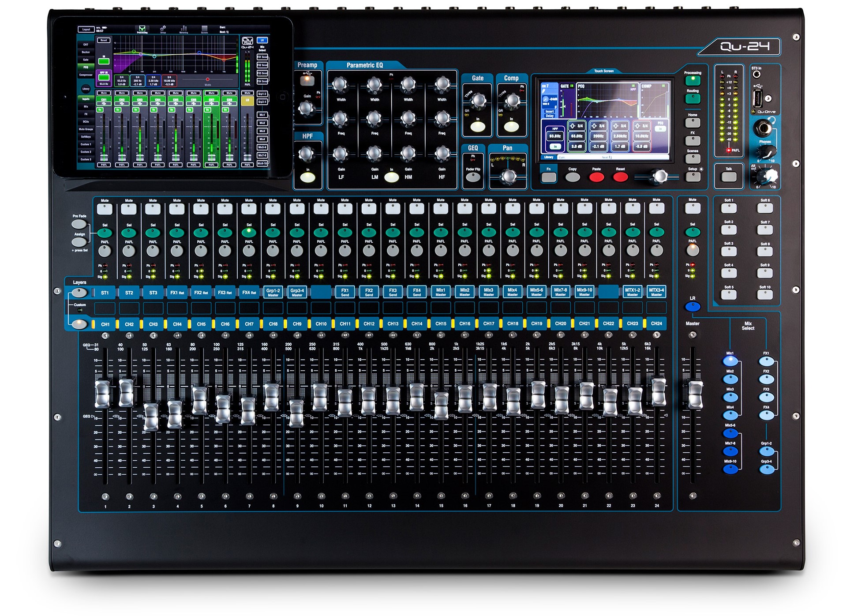Touch the touch screen rotary knob
Screen dimensions: 854x616
[x=659, y=177]
